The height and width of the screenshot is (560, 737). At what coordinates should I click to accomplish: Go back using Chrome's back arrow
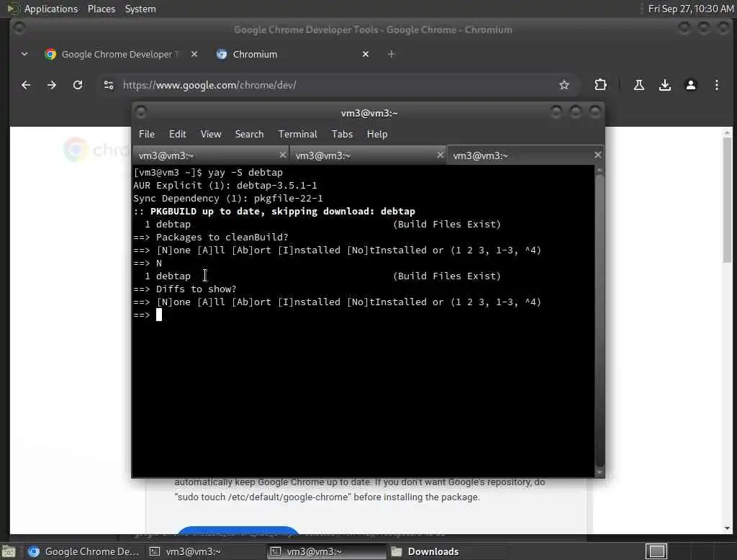pos(26,85)
